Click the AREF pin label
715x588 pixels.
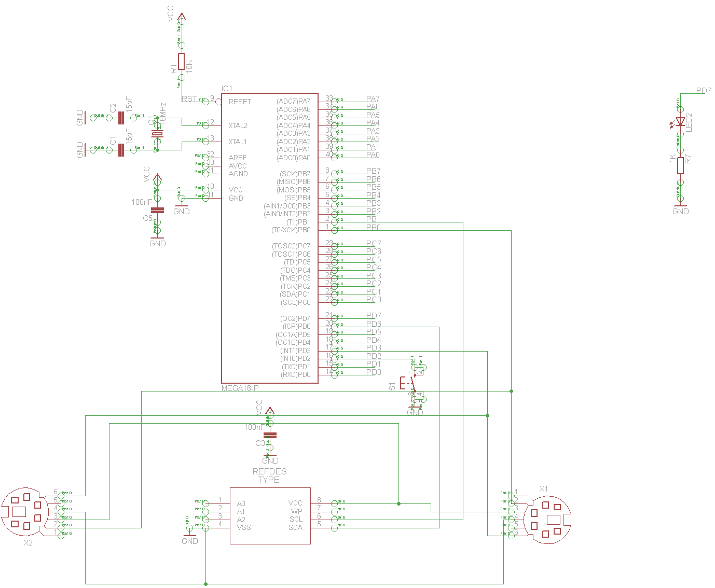click(x=238, y=158)
